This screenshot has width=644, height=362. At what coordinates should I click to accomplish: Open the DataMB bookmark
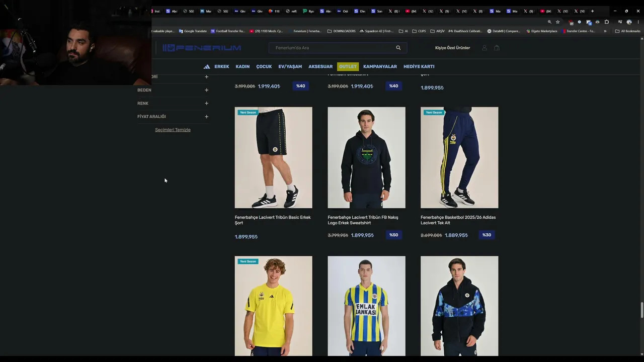point(504,31)
